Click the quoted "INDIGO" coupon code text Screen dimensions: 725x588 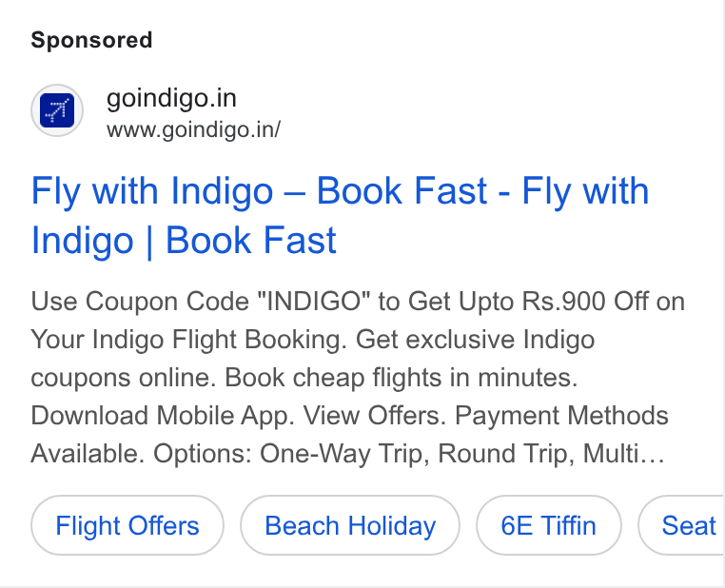pos(313,302)
